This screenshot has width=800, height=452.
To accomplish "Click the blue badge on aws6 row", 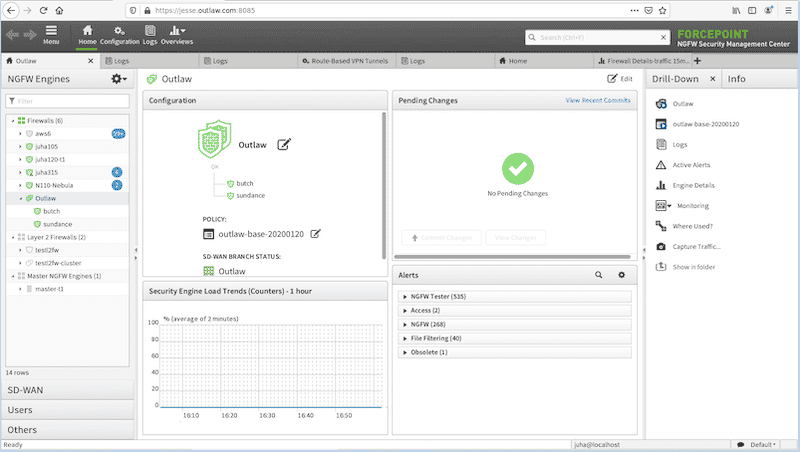I will [118, 134].
